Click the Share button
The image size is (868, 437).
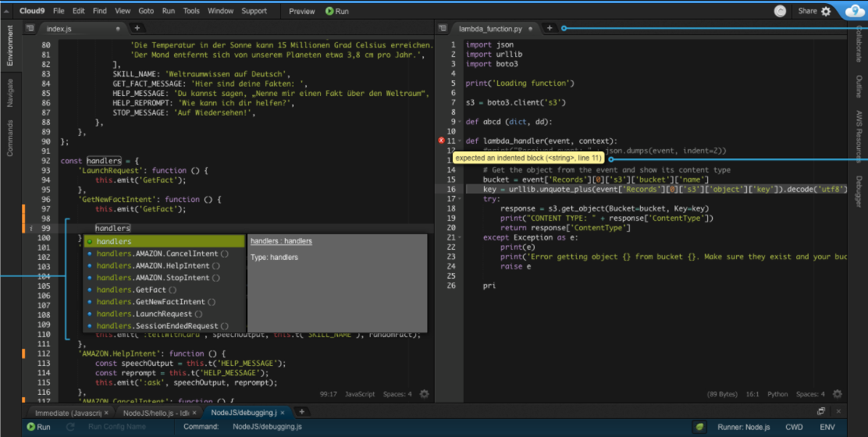[807, 11]
